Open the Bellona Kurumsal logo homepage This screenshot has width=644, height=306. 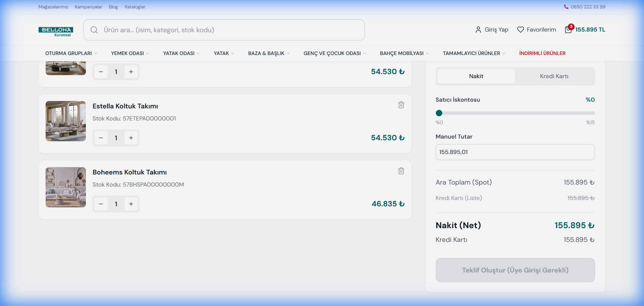(x=56, y=31)
